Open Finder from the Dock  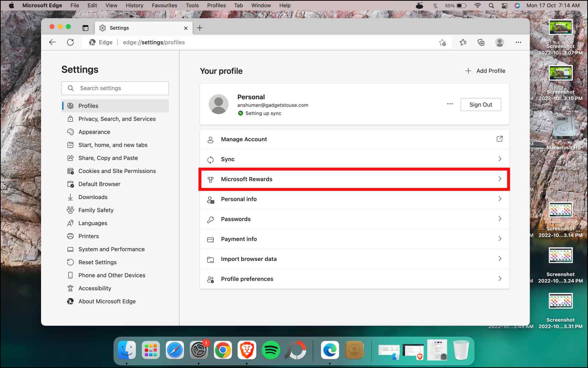click(127, 350)
